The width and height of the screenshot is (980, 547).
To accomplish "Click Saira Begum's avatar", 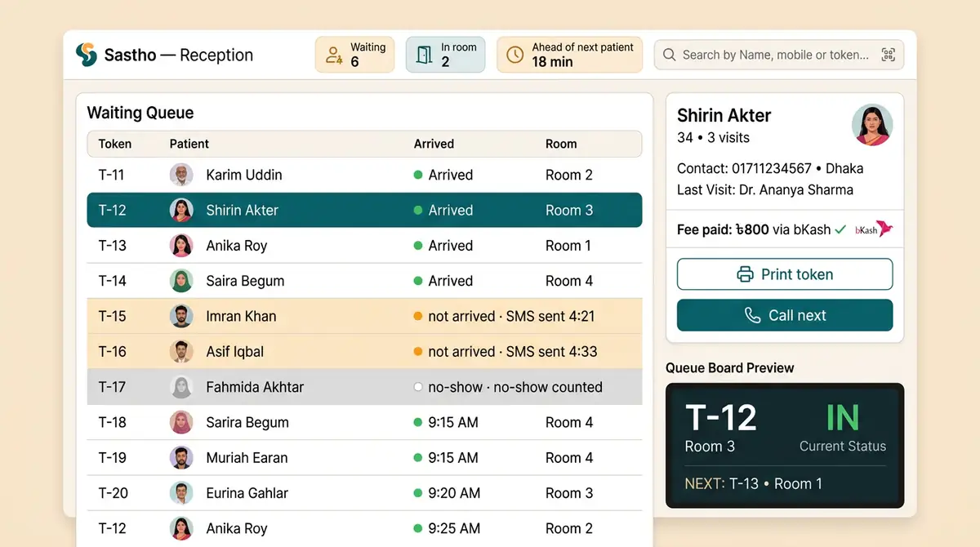I will coord(181,281).
